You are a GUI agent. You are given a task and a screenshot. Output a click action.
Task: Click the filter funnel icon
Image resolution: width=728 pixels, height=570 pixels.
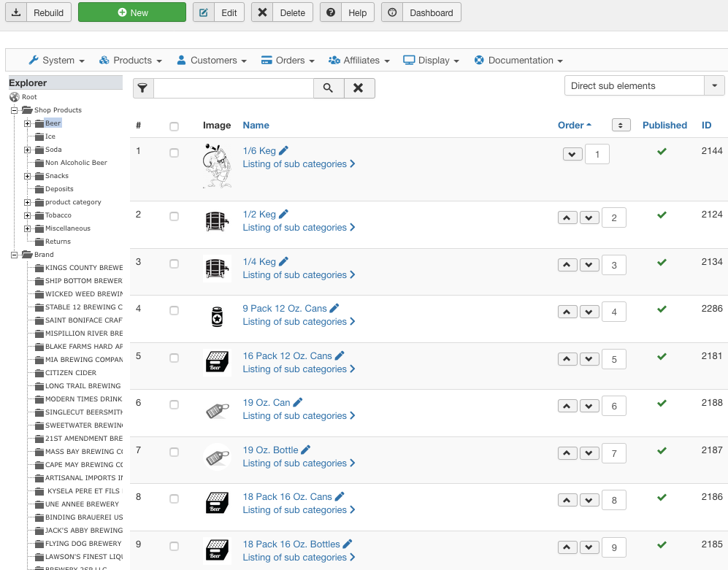coord(143,88)
